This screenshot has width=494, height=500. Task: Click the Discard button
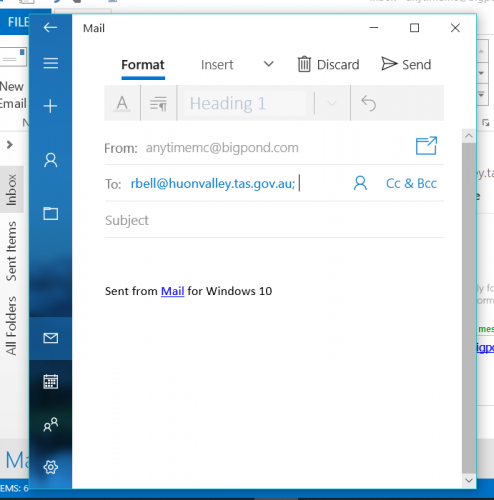[x=328, y=64]
